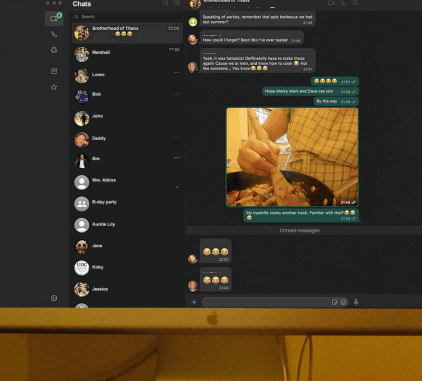
Task: Open the chat list filter menu icon
Action: (177, 3)
